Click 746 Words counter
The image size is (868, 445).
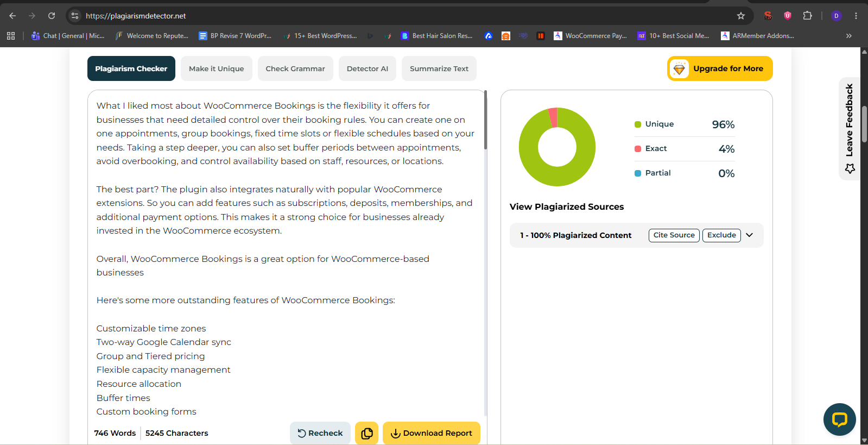pos(115,433)
